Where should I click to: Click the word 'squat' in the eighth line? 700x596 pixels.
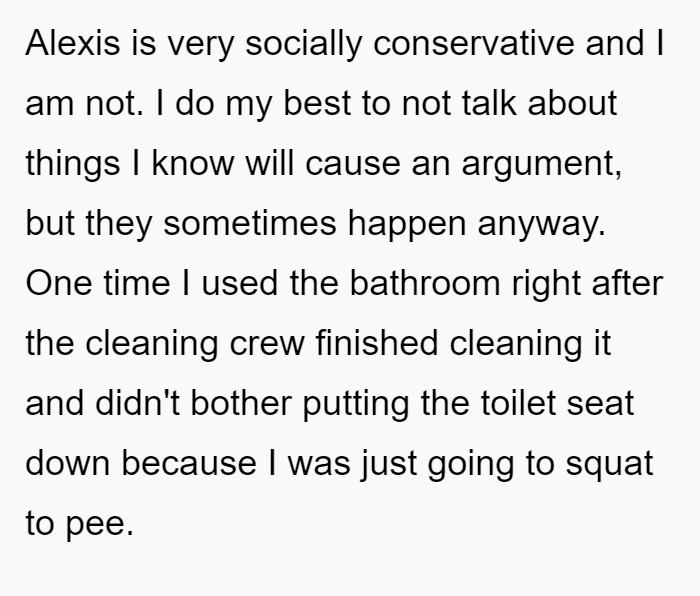609,464
